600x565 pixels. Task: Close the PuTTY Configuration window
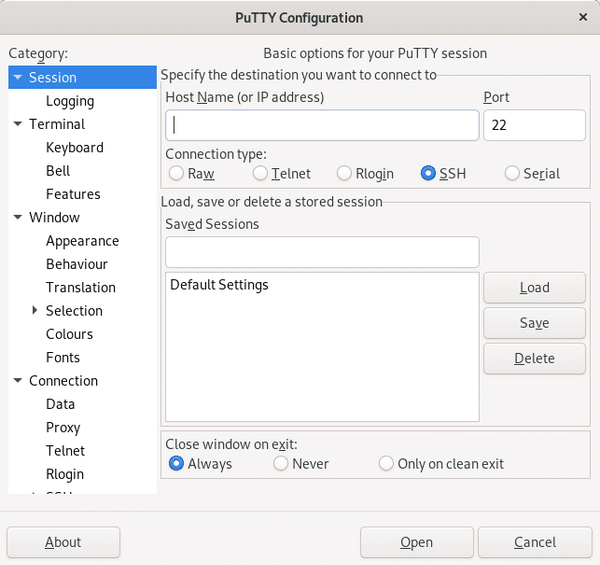[583, 17]
